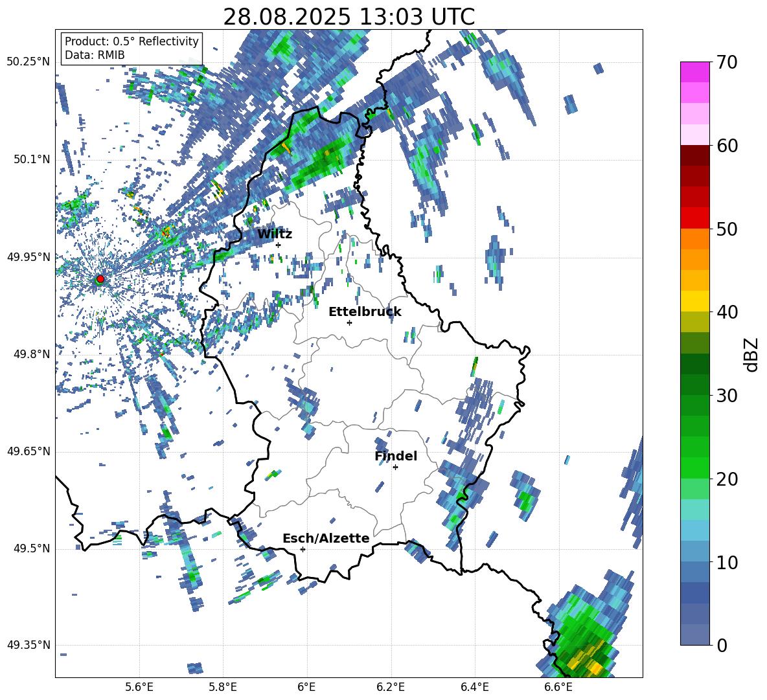This screenshot has height=700, width=767.
Task: Click the magenta segment atop the colorbar
Action: pyautogui.click(x=694, y=73)
